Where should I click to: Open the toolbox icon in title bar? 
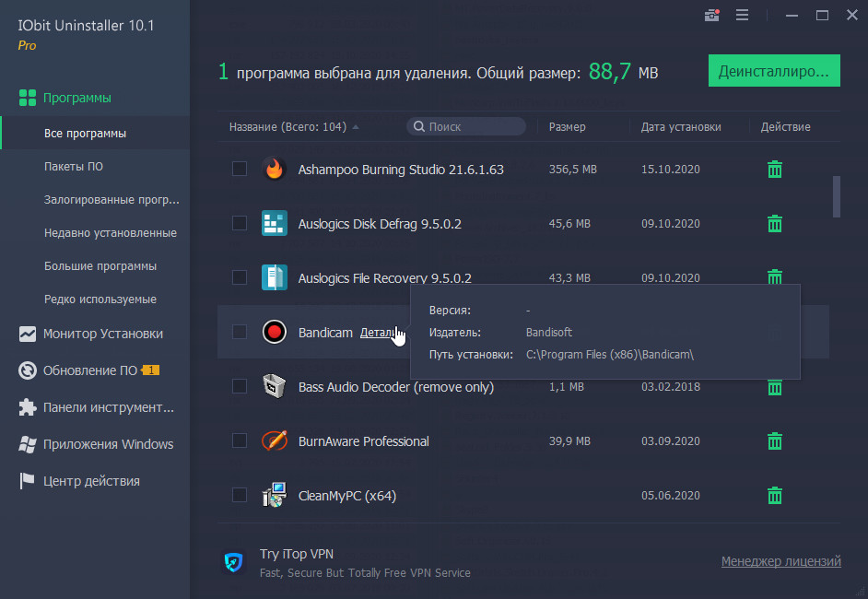712,15
